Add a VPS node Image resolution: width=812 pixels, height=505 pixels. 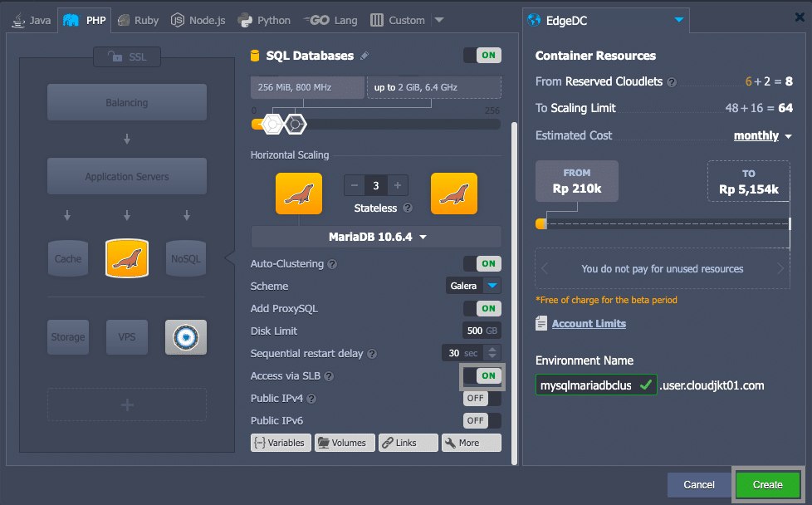(127, 337)
